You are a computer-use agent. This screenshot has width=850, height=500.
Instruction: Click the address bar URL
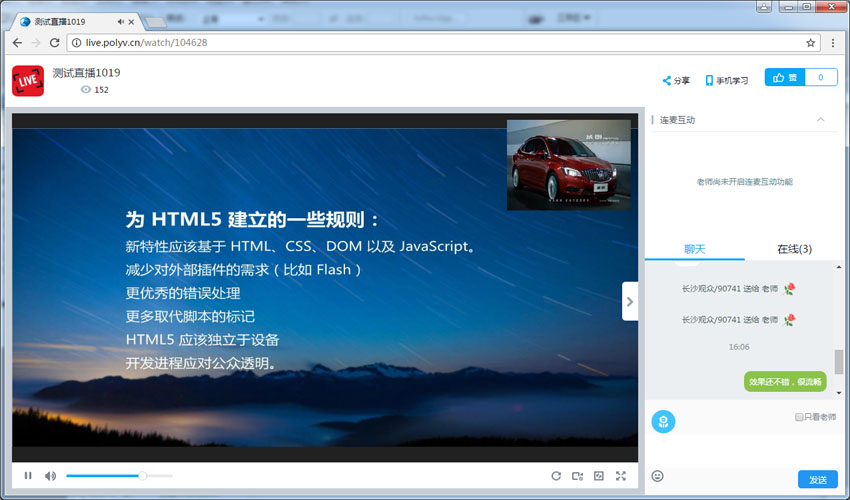pos(146,42)
